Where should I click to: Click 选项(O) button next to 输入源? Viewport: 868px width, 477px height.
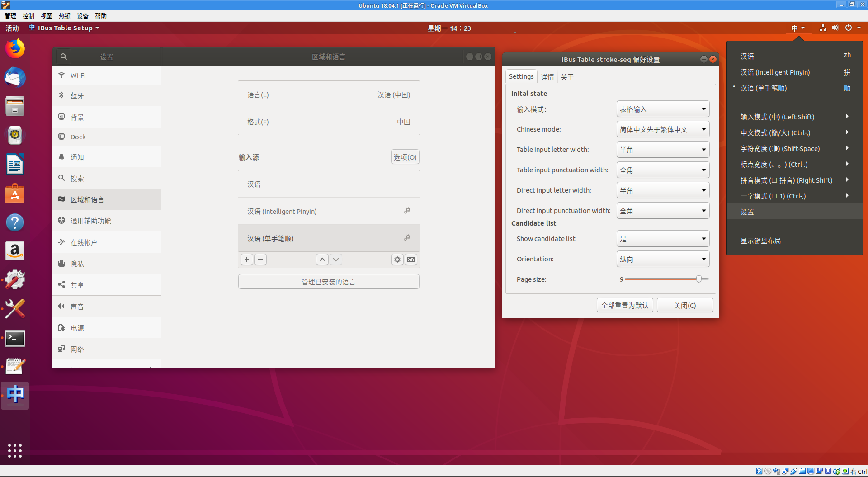[405, 157]
